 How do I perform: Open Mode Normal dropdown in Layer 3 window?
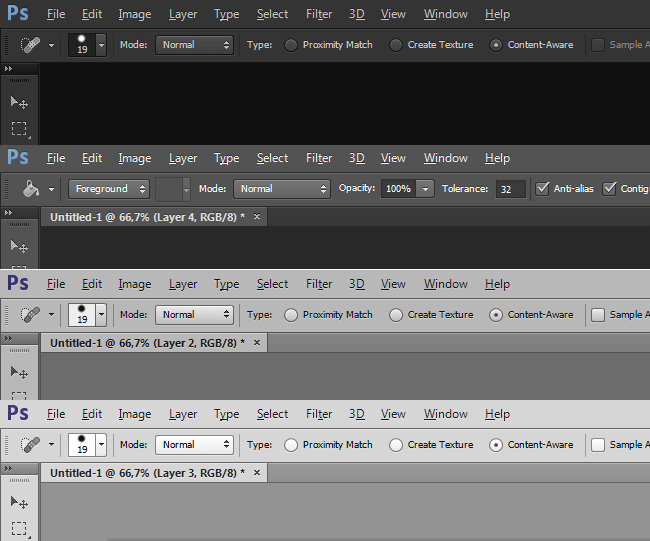point(194,445)
